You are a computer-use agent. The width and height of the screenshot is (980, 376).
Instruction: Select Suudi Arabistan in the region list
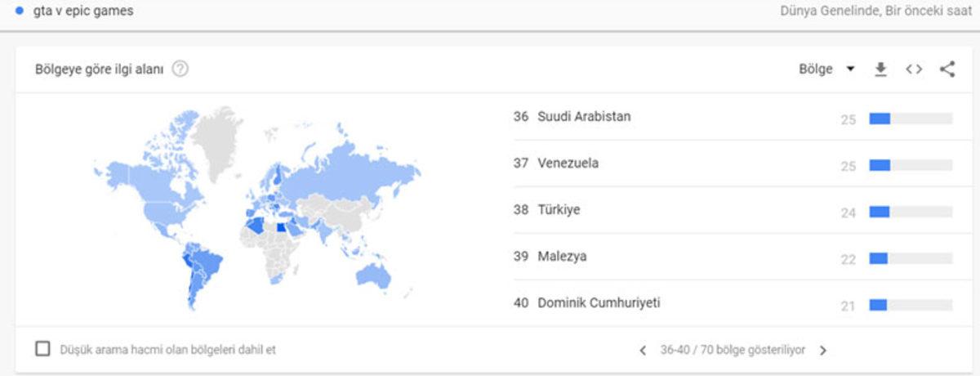coord(584,116)
